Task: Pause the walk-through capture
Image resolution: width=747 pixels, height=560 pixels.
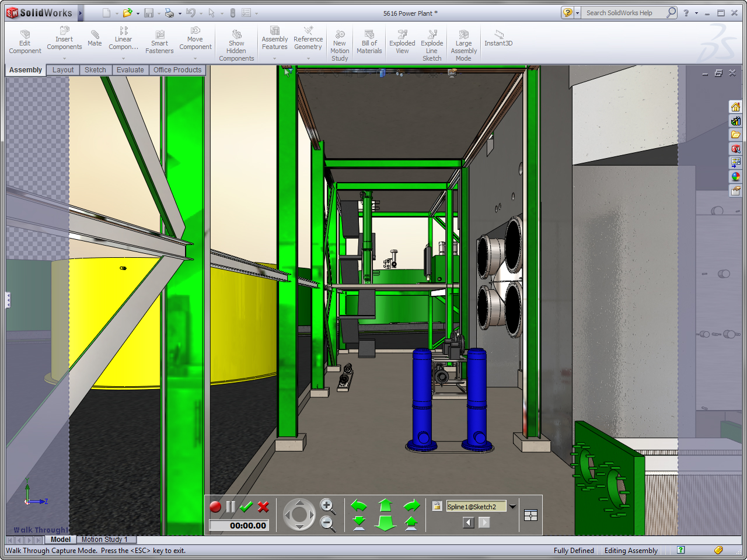Action: tap(231, 507)
